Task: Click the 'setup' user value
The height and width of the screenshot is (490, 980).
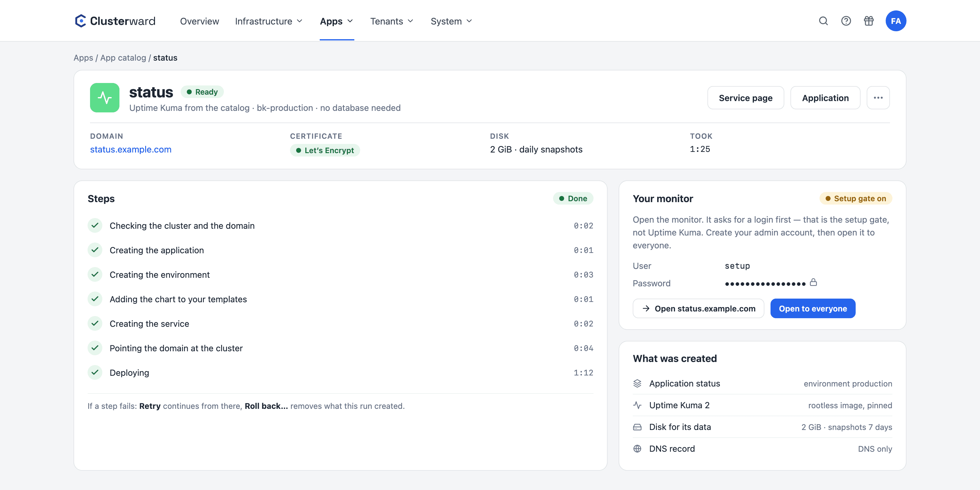Action: pyautogui.click(x=737, y=266)
